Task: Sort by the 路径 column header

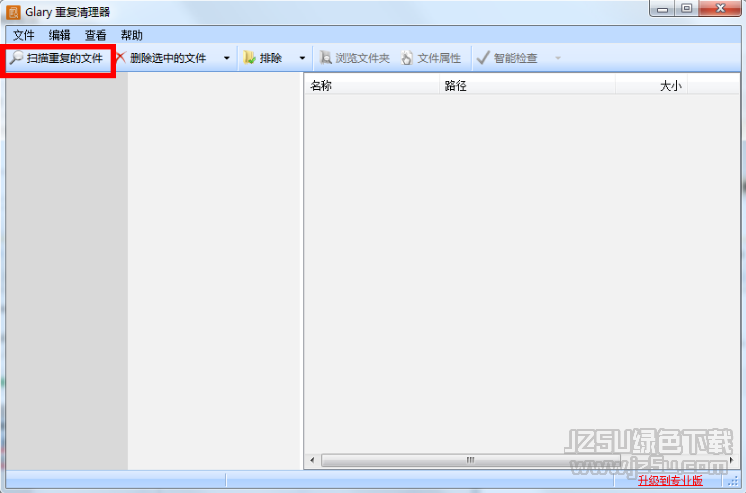Action: 528,86
